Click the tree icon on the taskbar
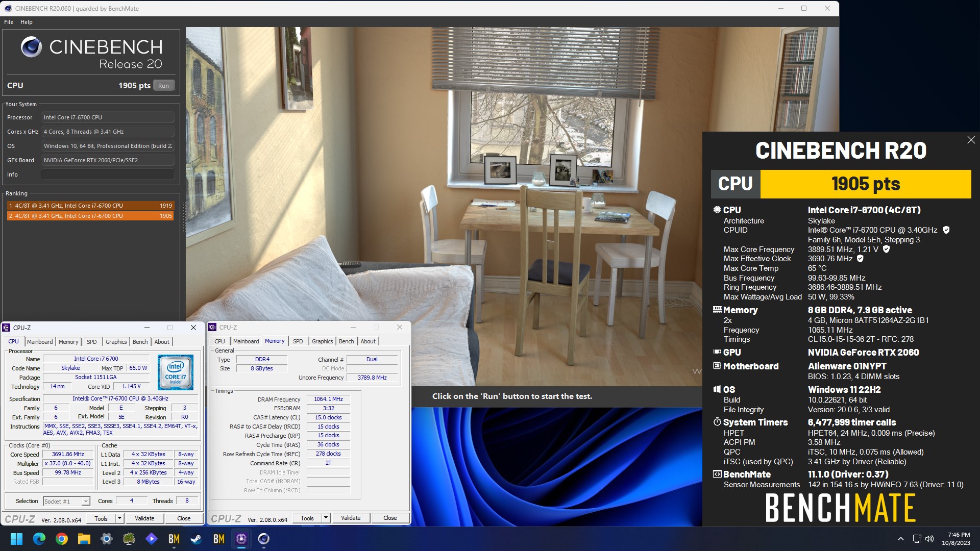Image resolution: width=980 pixels, height=551 pixels. (129, 539)
